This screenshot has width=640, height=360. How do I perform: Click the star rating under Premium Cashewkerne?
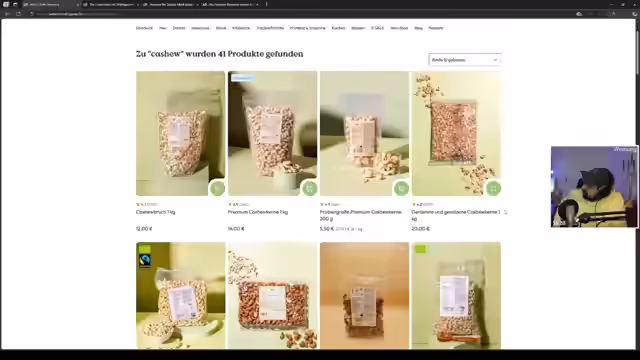[x=238, y=204]
